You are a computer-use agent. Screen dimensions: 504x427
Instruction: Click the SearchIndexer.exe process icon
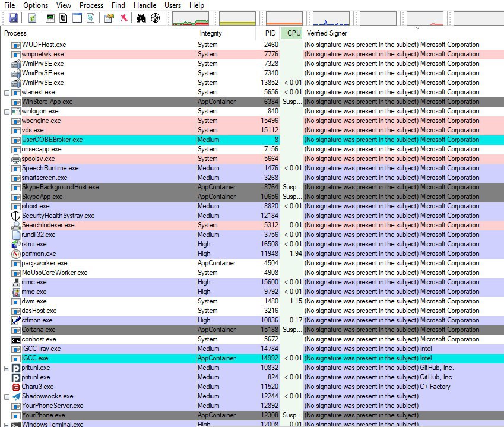point(16,226)
